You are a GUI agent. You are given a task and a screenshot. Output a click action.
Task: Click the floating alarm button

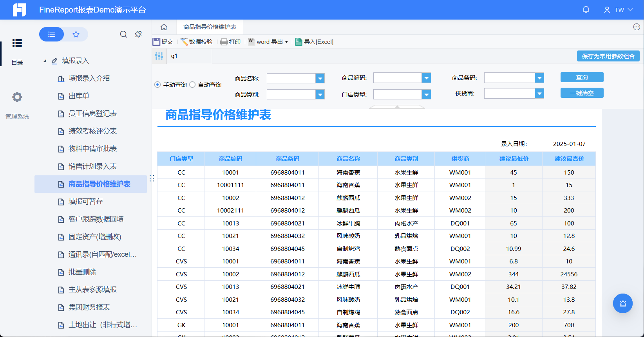622,303
